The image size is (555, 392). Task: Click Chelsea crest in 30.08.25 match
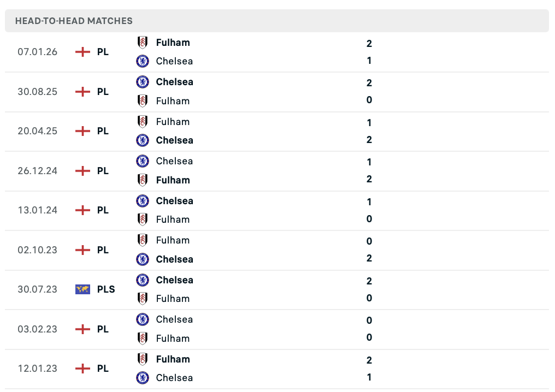coord(142,82)
